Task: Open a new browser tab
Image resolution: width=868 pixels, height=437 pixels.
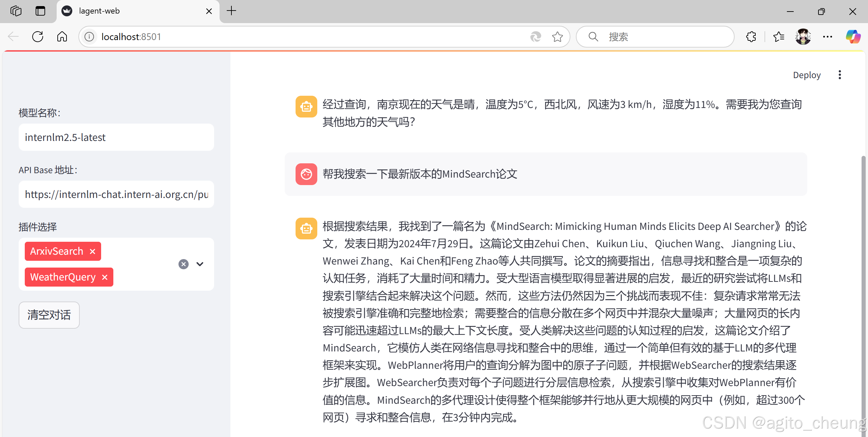Action: (x=231, y=11)
